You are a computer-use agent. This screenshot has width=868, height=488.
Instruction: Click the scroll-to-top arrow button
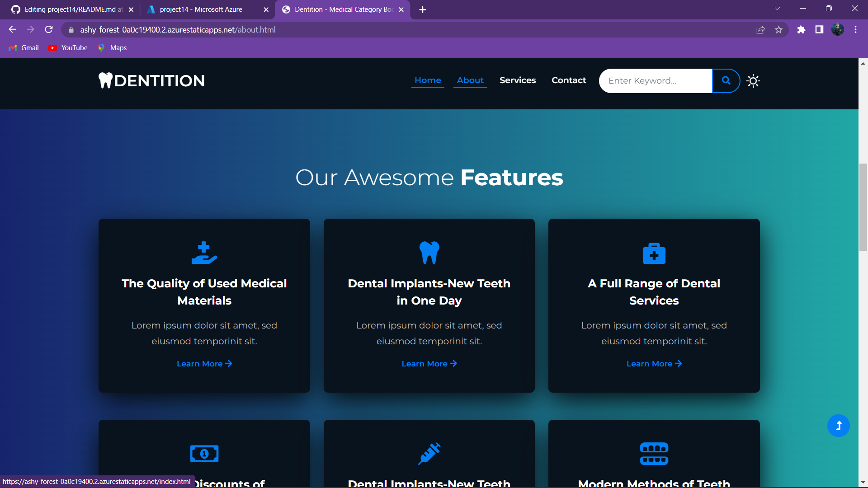click(x=839, y=425)
